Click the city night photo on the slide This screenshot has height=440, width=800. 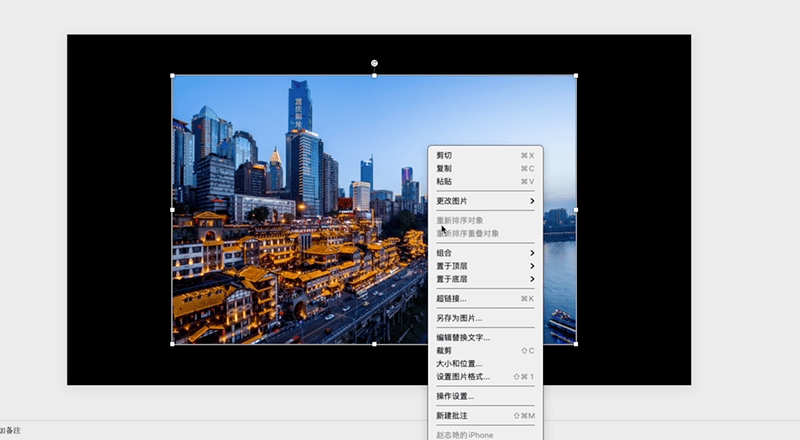click(300, 210)
